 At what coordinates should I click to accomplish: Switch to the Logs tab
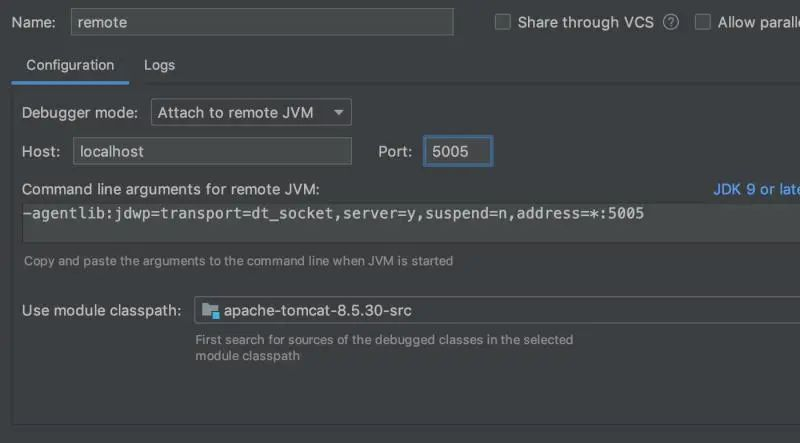click(x=159, y=65)
